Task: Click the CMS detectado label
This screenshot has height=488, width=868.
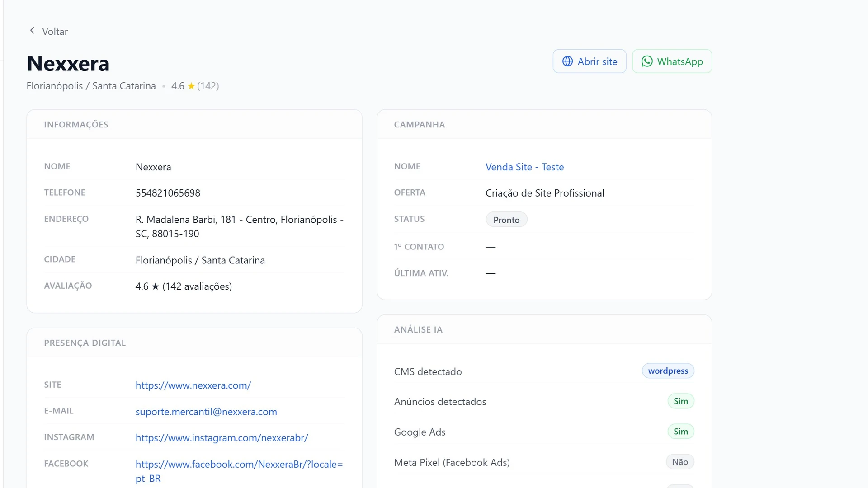Action: point(428,372)
